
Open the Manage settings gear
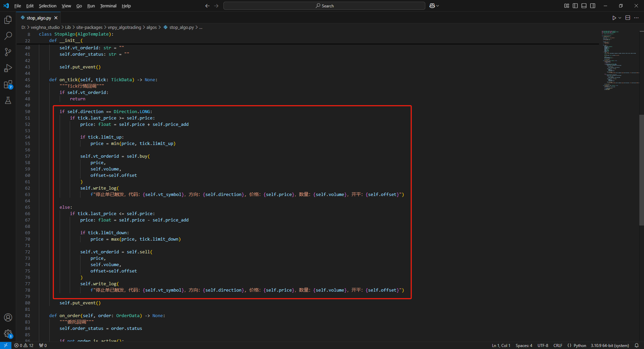coord(8,334)
